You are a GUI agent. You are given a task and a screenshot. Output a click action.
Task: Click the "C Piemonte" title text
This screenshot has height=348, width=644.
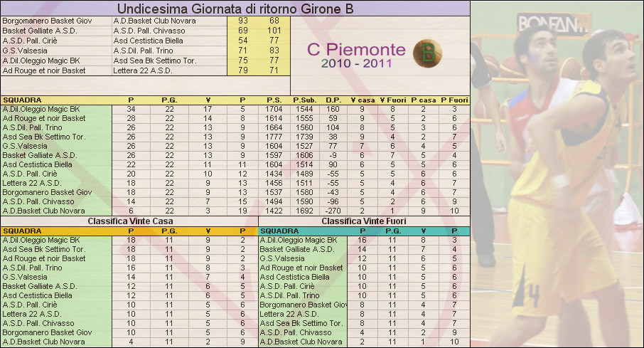[x=356, y=50]
